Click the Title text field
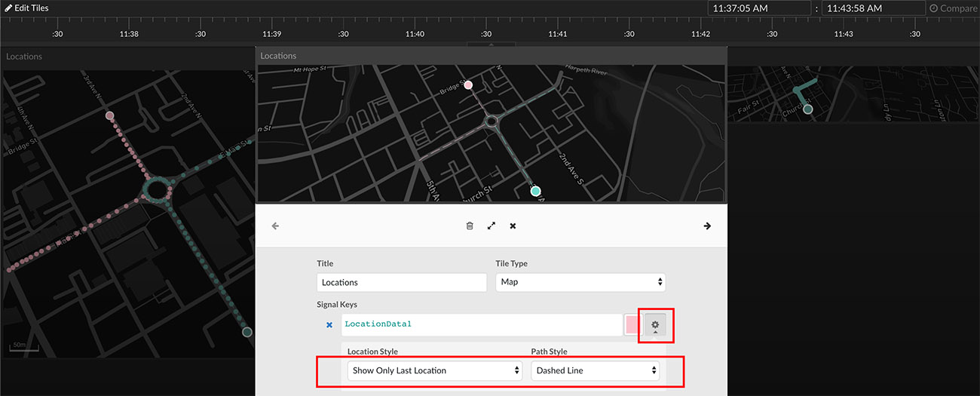980x396 pixels. [x=402, y=282]
